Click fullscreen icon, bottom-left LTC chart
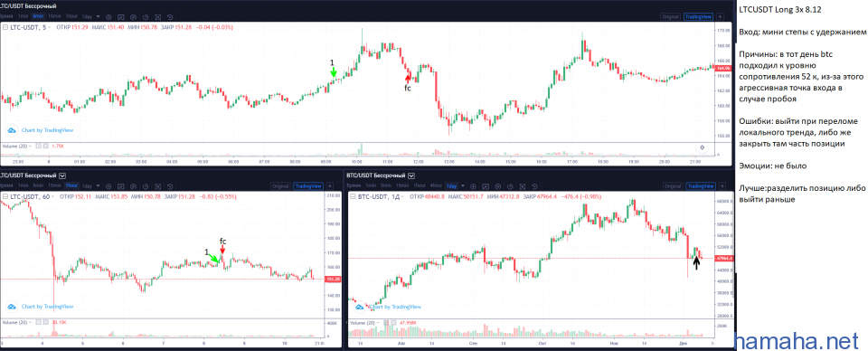 157,186
